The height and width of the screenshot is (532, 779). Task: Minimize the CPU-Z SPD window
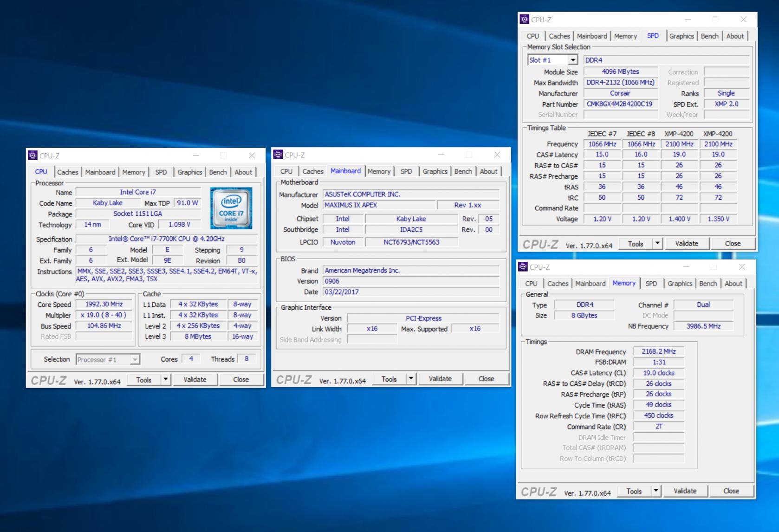688,19
